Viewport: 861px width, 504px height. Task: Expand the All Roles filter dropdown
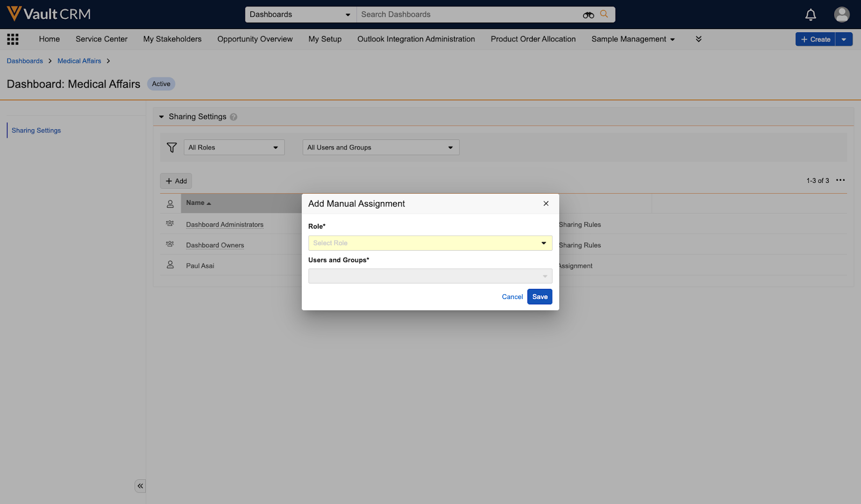point(234,147)
